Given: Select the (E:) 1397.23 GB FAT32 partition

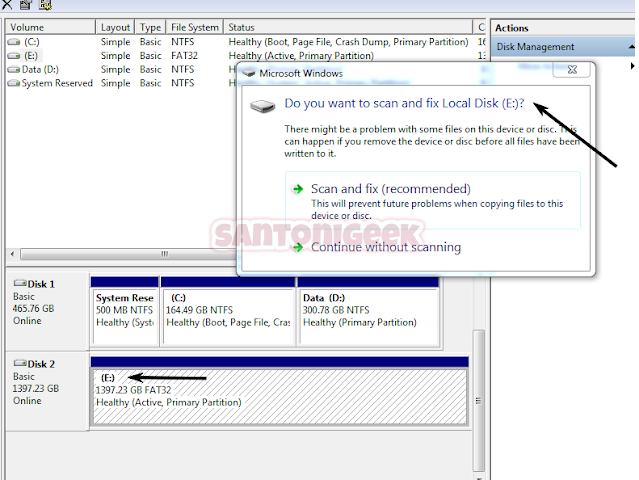Looking at the screenshot, I should click(x=280, y=391).
